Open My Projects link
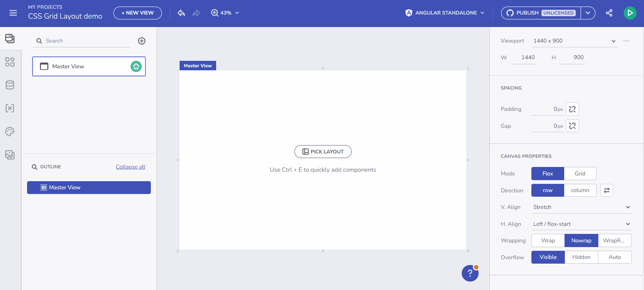The image size is (644, 290). pos(45,7)
